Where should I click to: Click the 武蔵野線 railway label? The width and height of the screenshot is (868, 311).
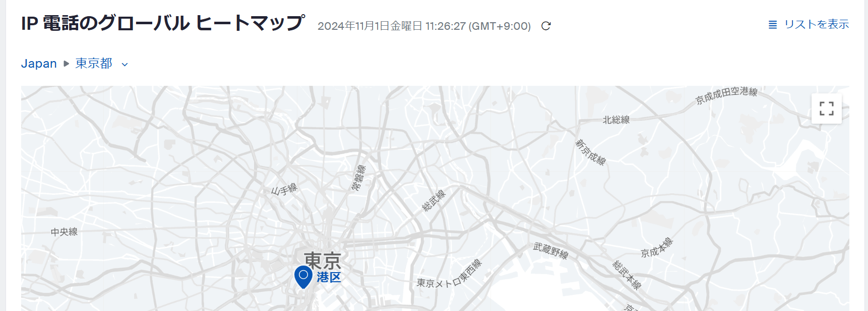click(551, 250)
